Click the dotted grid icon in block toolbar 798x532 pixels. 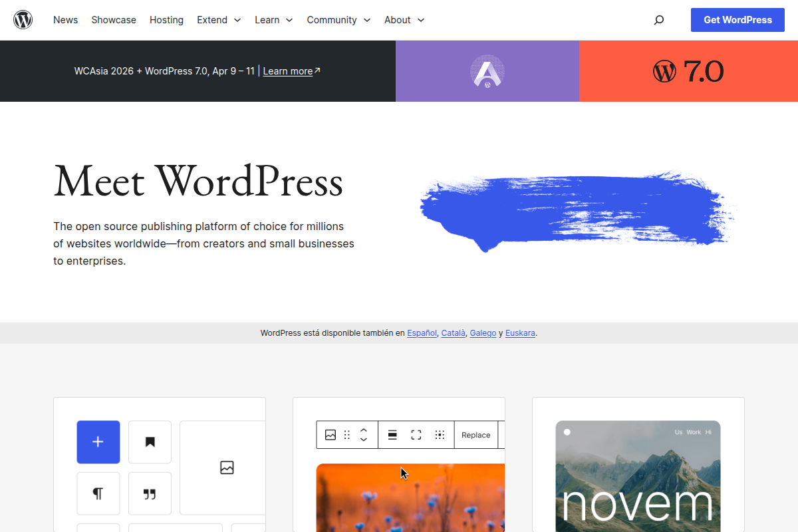coord(440,435)
